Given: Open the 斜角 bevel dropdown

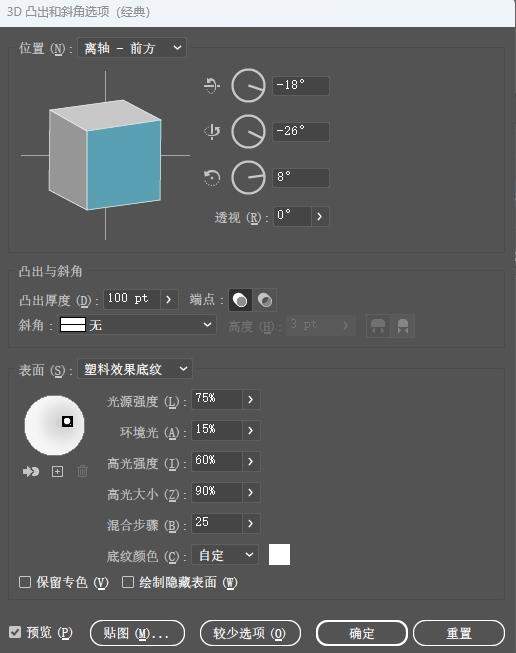Looking at the screenshot, I should (x=137, y=324).
